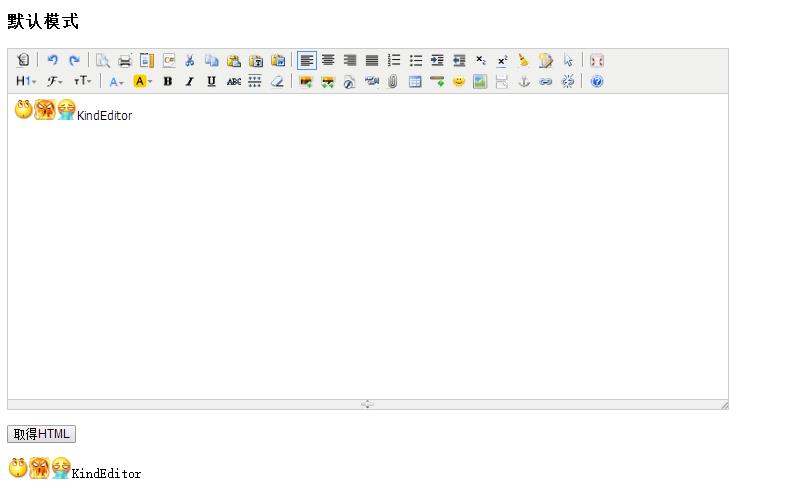The width and height of the screenshot is (804, 498).
Task: Toggle strikethrough formatting
Action: pos(234,81)
